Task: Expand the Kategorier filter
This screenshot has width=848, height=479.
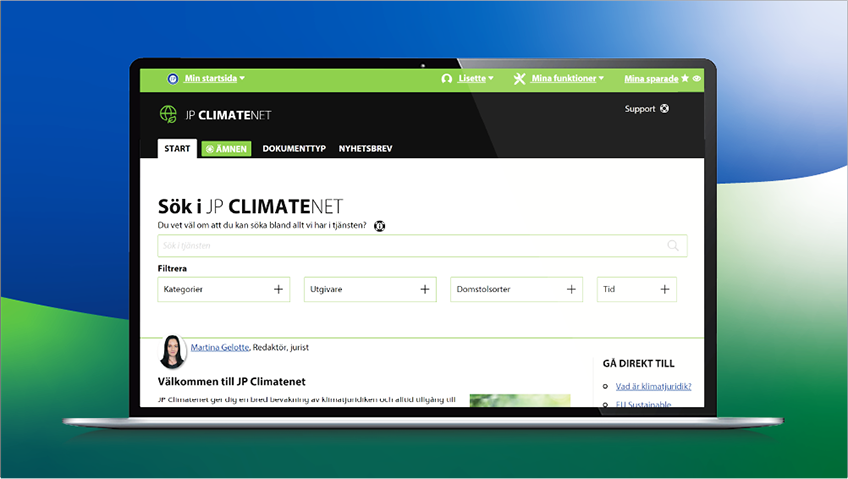Action: point(224,289)
